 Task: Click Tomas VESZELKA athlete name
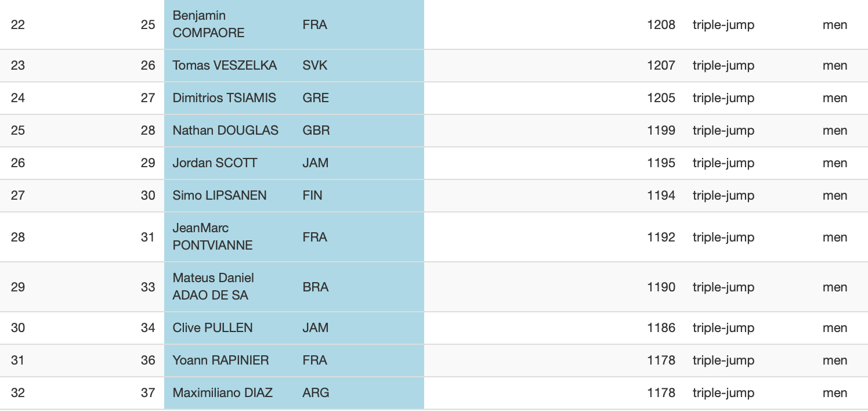225,66
